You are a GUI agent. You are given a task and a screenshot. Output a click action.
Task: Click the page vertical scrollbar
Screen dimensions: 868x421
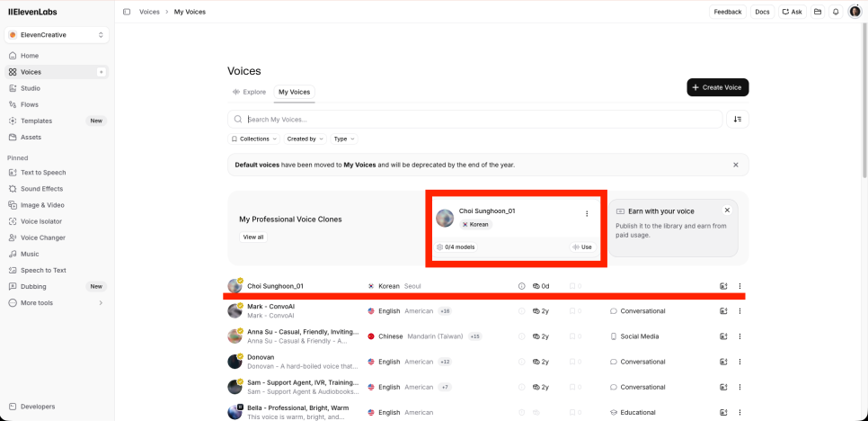864,100
